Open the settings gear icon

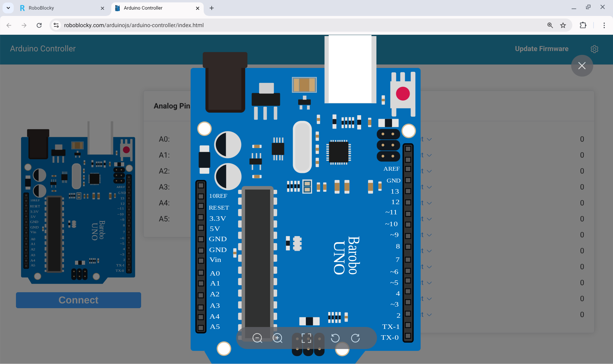click(x=594, y=49)
